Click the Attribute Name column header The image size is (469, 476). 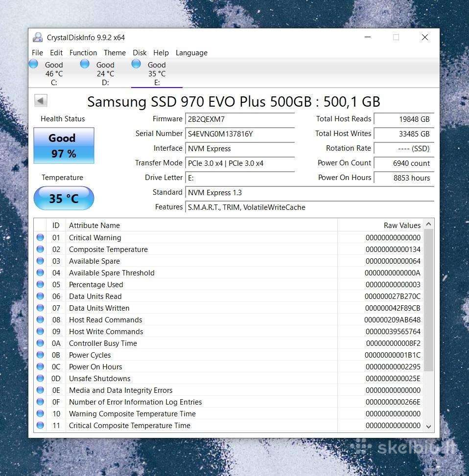coord(202,225)
